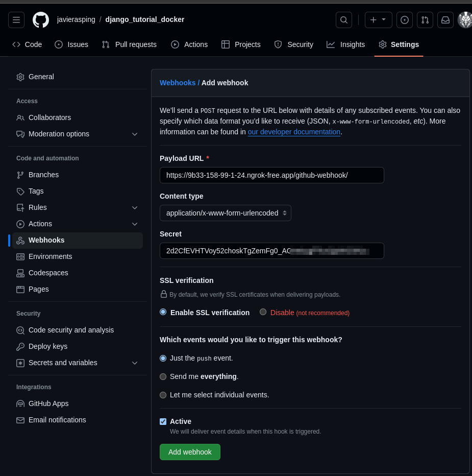Image resolution: width=472 pixels, height=476 pixels.
Task: Select Just the push event option
Action: click(x=163, y=359)
